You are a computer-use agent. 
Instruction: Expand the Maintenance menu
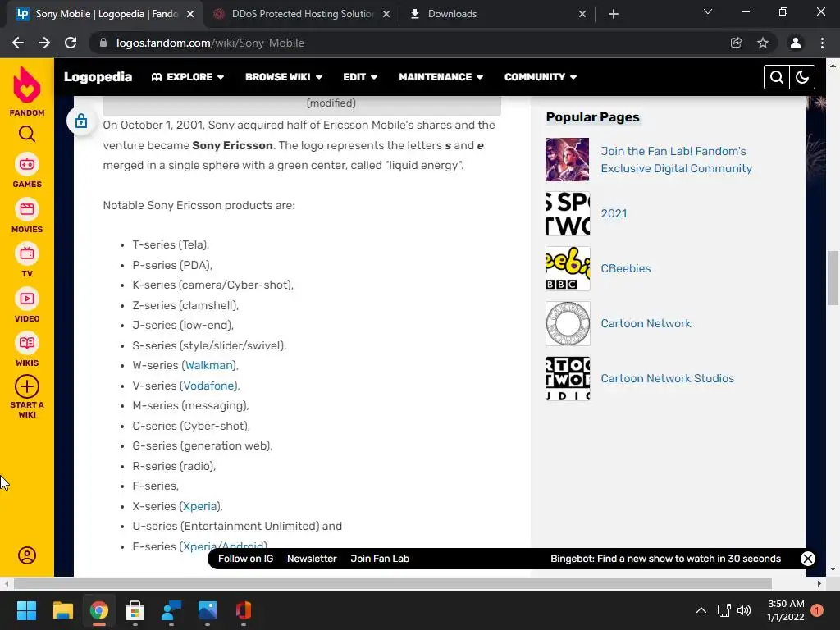click(x=441, y=77)
